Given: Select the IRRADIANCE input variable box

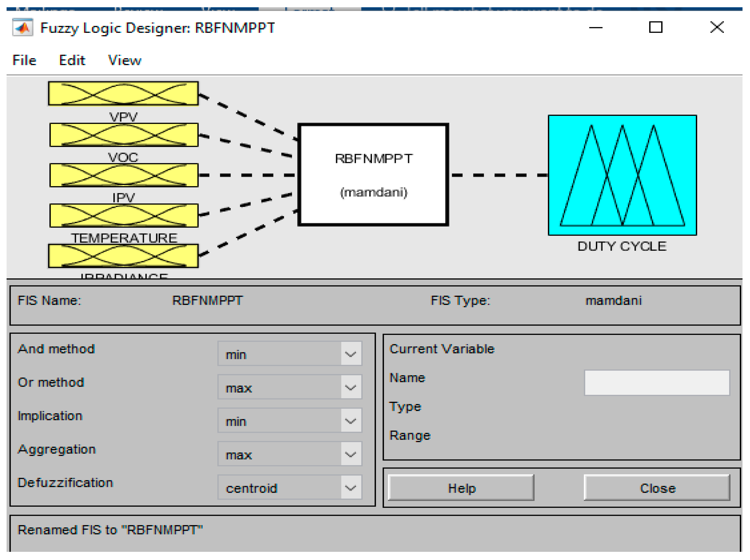Looking at the screenshot, I should coord(123,256).
